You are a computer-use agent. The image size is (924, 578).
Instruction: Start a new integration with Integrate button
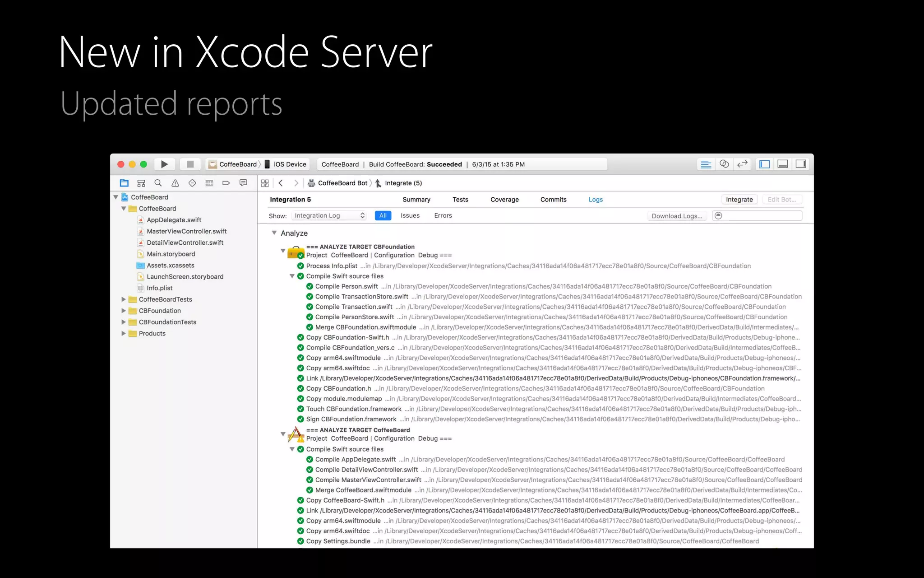coord(739,200)
